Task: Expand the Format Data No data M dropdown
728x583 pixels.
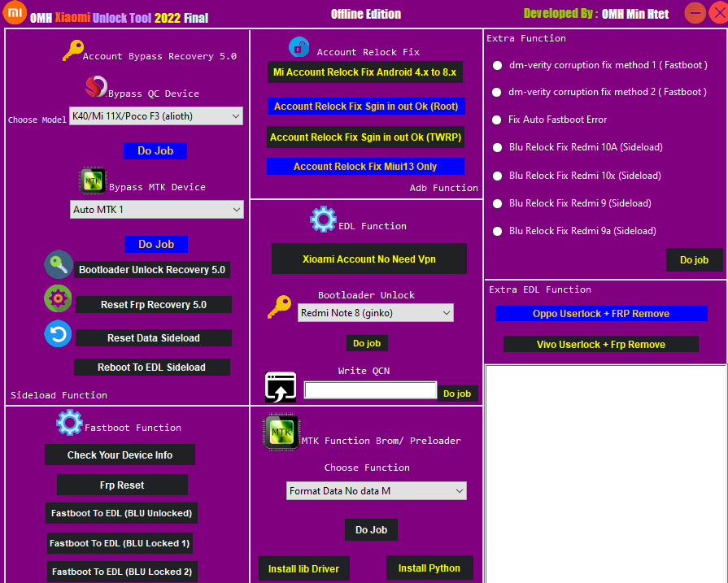Action: pos(377,491)
